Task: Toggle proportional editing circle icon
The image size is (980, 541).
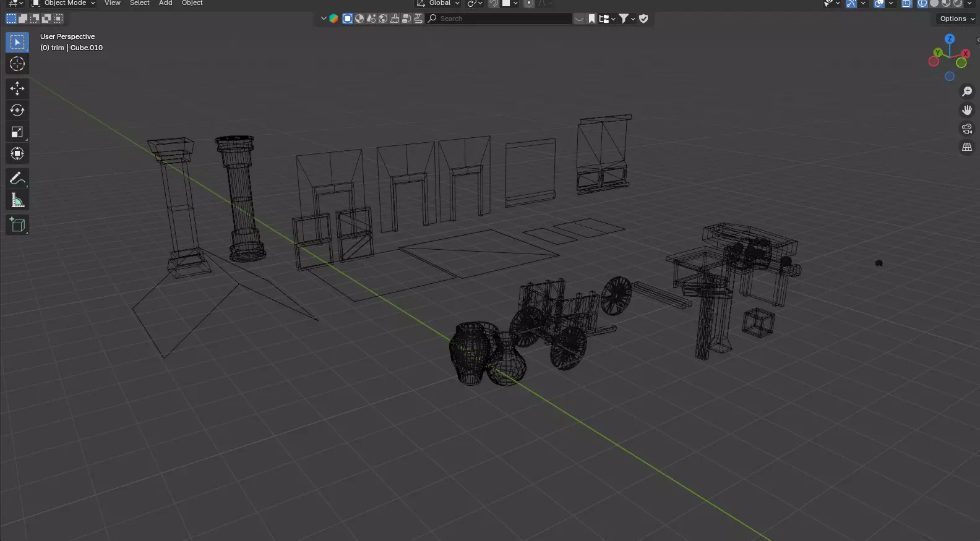Action: [x=529, y=3]
